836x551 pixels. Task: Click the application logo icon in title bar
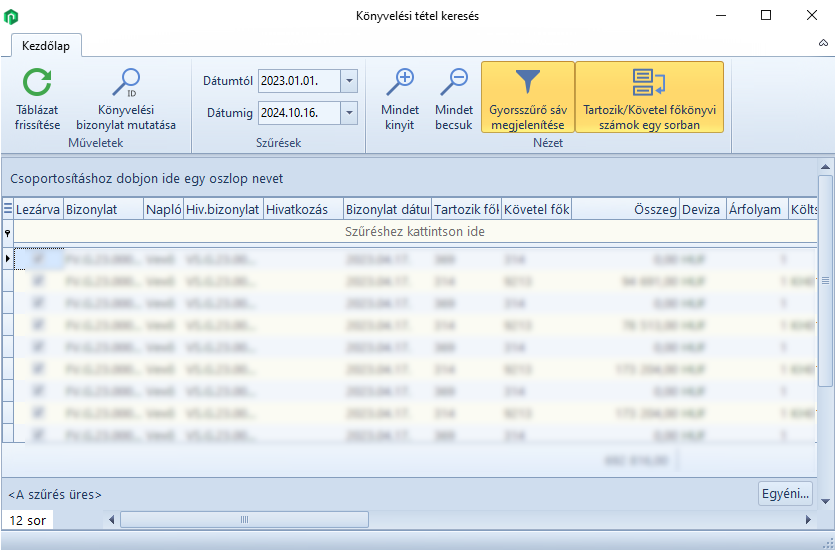(11, 16)
